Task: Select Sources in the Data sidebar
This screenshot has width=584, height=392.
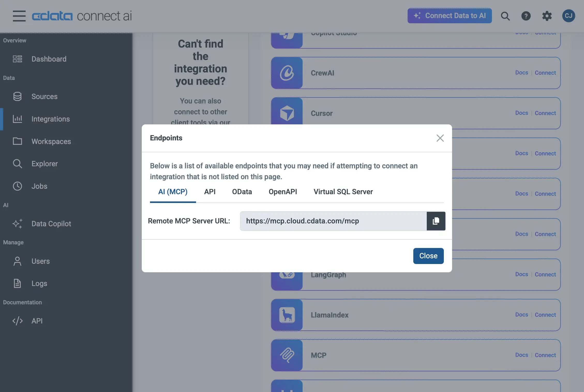Action: pyautogui.click(x=44, y=96)
